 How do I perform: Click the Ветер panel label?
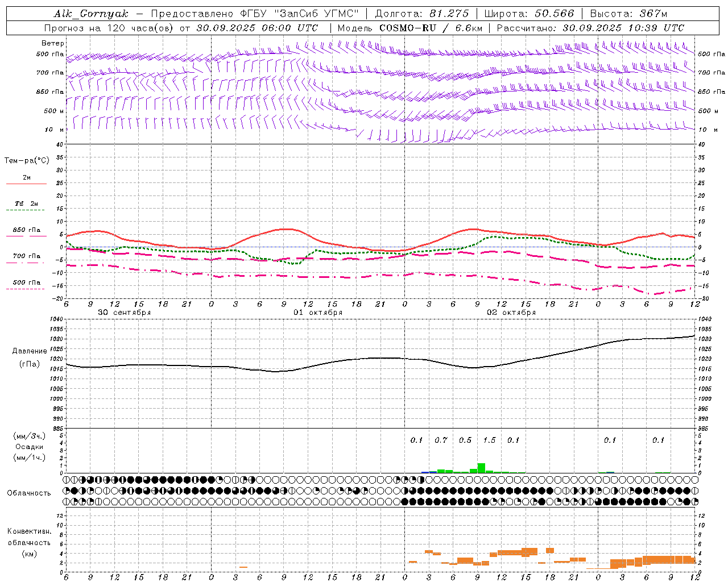pyautogui.click(x=53, y=43)
